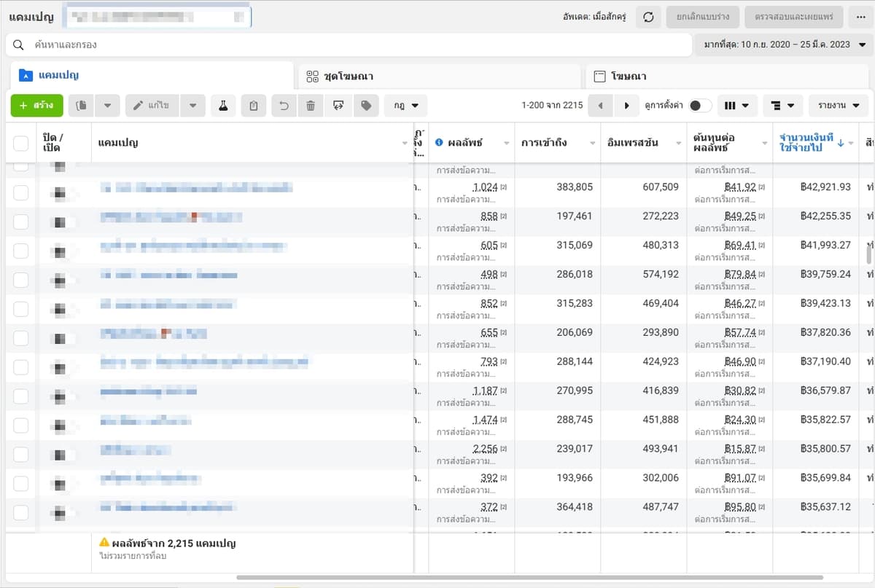
Task: Click the clipboard paste icon in toolbar
Action: pyautogui.click(x=253, y=106)
